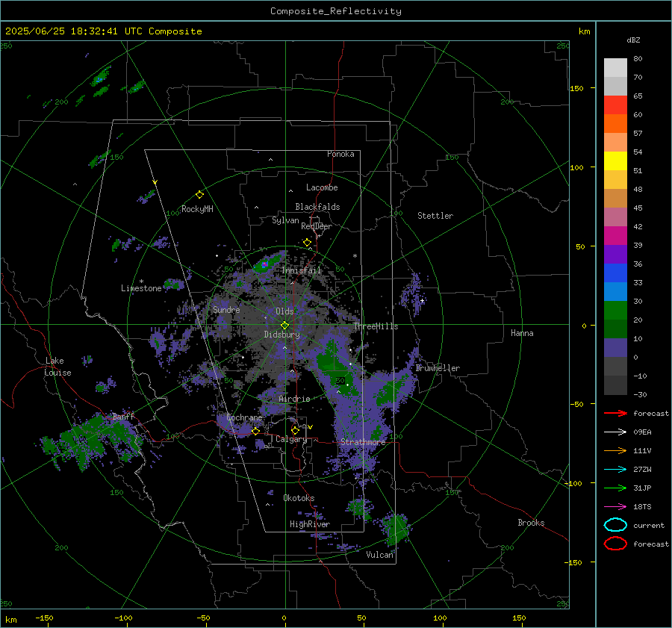Click the yellow radar-center diamond at Didsbury
672x628 pixels.
(x=284, y=326)
